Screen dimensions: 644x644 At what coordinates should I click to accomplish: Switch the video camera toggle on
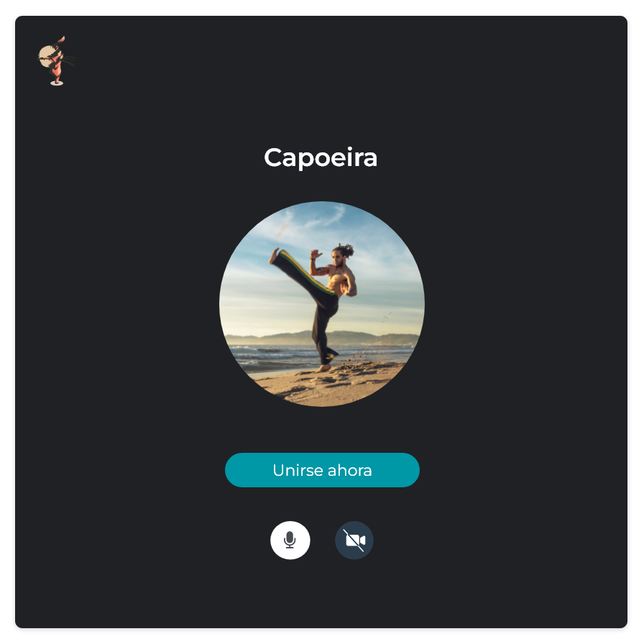(x=354, y=540)
